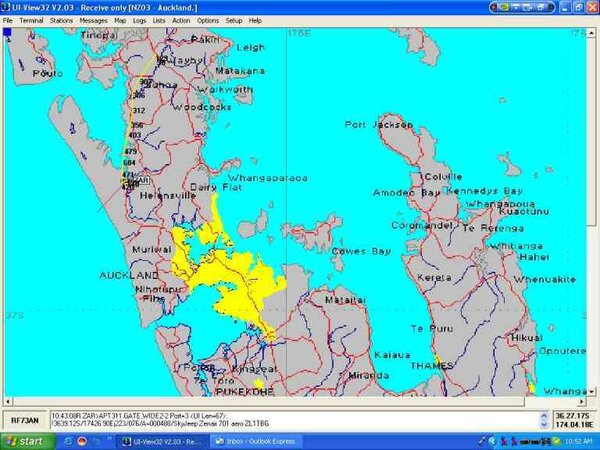Click the blue square marker at map's top-left
The width and height of the screenshot is (600, 450).
(x=9, y=34)
